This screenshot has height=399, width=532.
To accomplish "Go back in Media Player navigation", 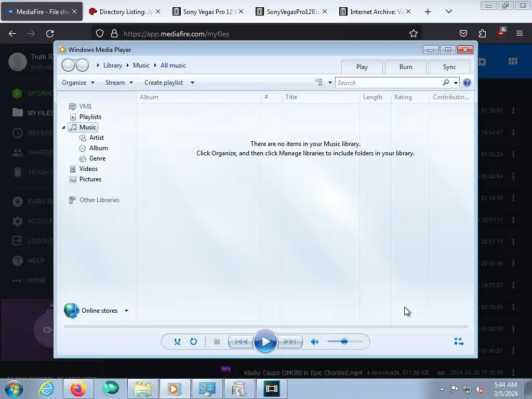I will click(x=68, y=65).
